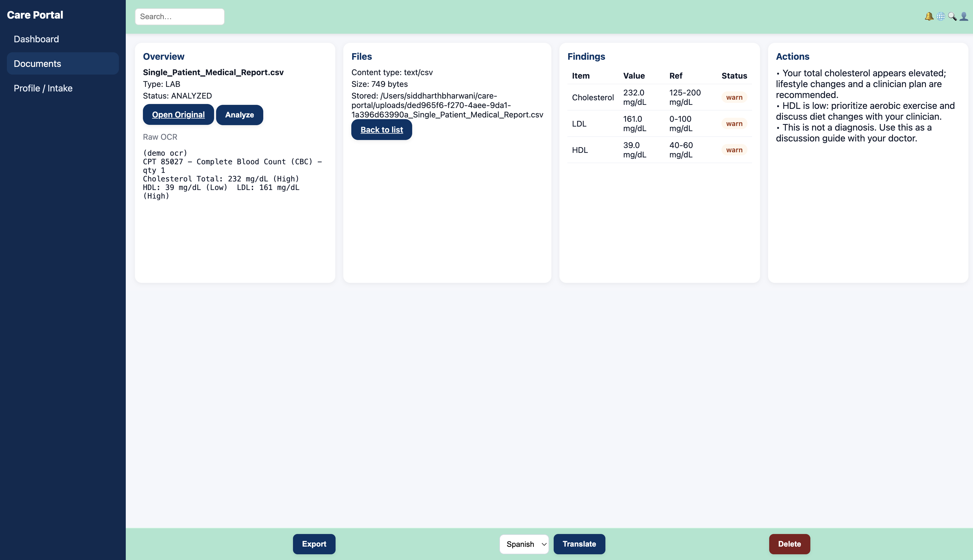Go to Dashboard in sidebar

(36, 39)
